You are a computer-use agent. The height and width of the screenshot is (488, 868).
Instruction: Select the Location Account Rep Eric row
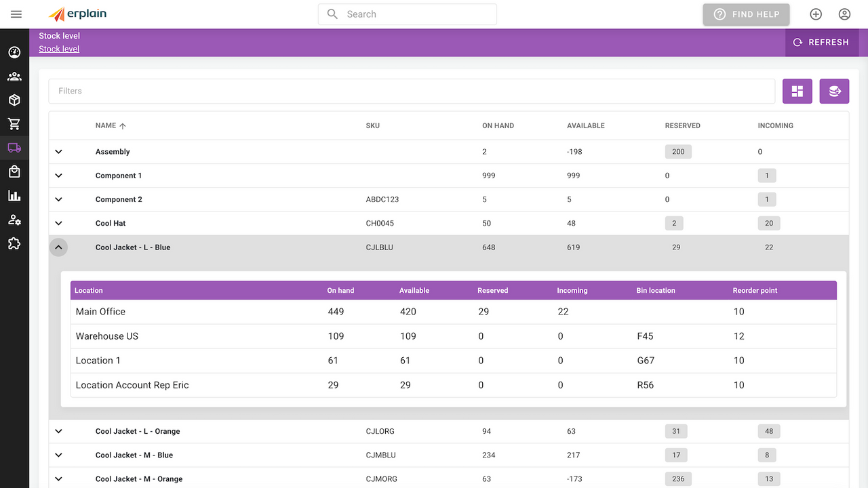pos(454,385)
